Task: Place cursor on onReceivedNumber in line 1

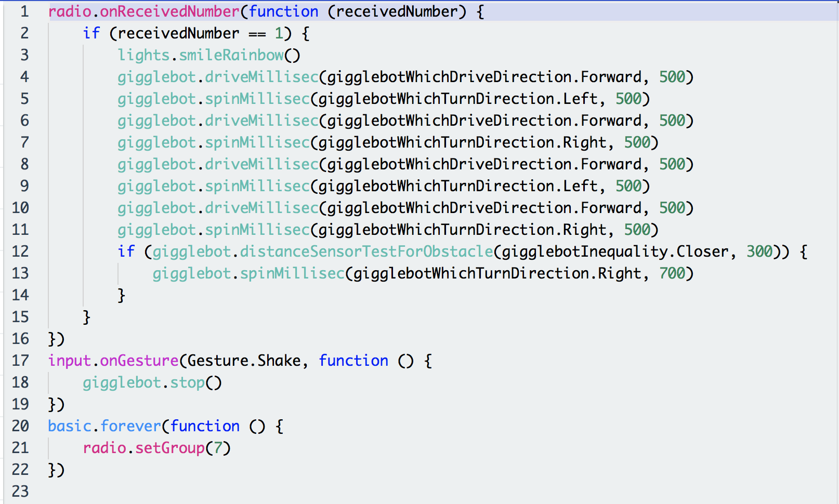Action: [x=169, y=11]
